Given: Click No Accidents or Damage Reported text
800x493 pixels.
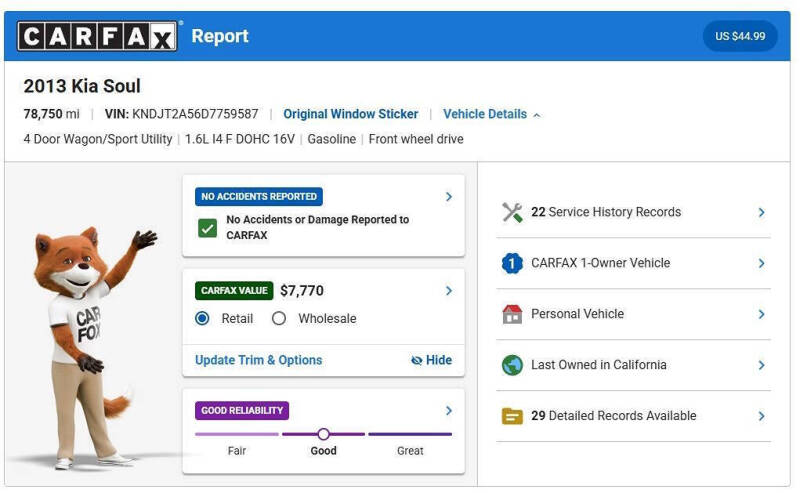Looking at the screenshot, I should 318,227.
